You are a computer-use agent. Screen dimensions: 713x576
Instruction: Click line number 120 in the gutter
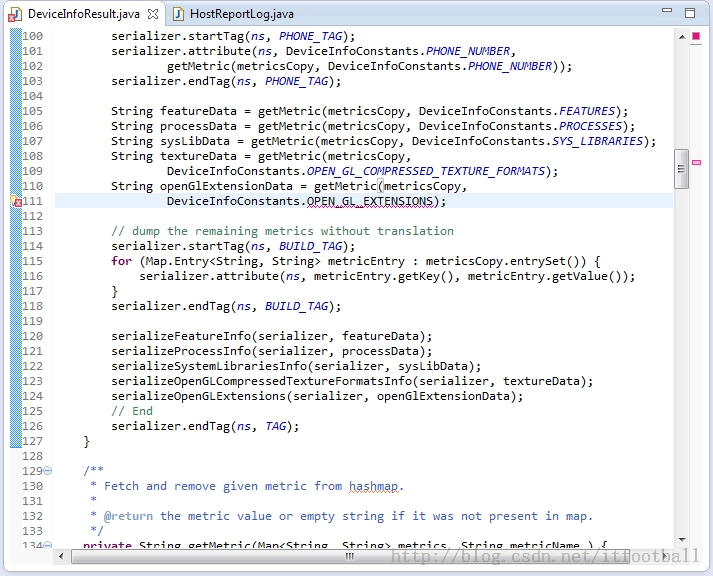33,336
